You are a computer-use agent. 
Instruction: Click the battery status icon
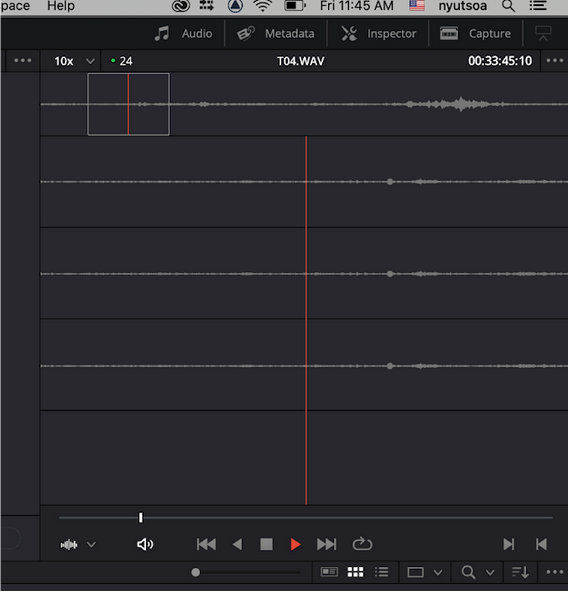tap(295, 6)
